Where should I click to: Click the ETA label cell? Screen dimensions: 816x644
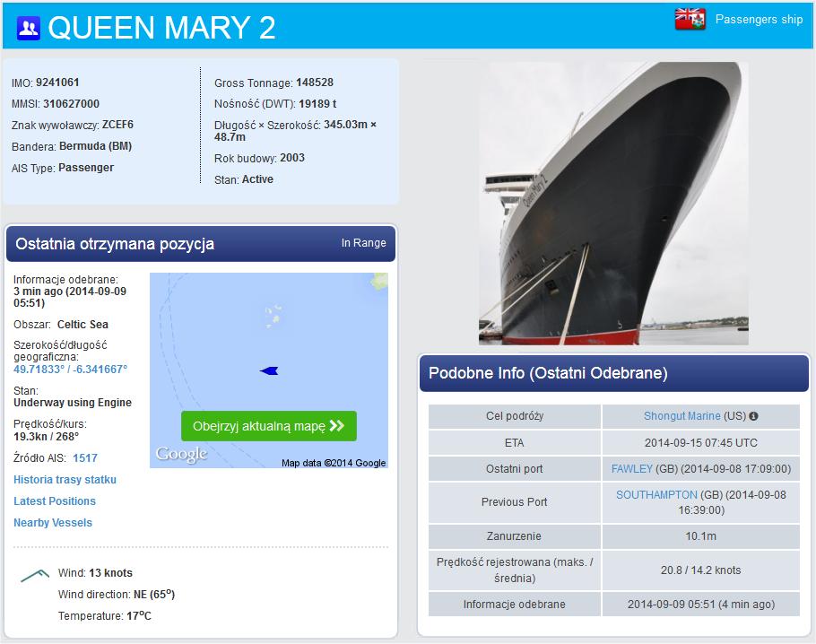click(515, 442)
